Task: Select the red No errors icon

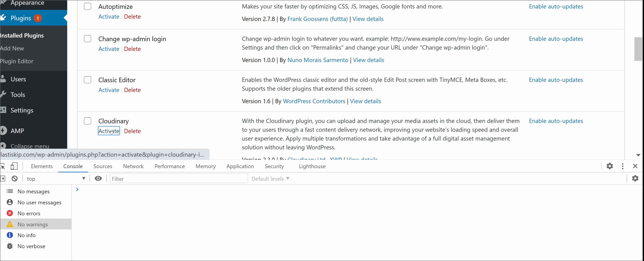Action: pos(10,213)
